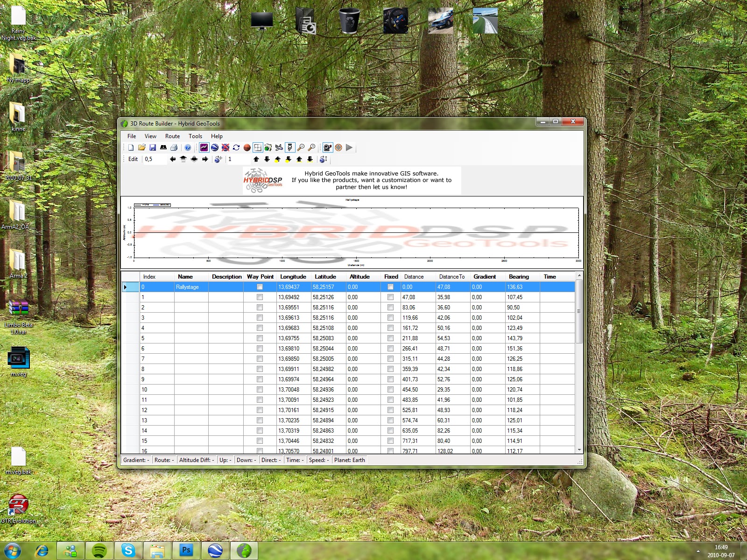Click the input field showing 1 in Edit toolbar
This screenshot has height=560, width=747.
[x=238, y=159]
